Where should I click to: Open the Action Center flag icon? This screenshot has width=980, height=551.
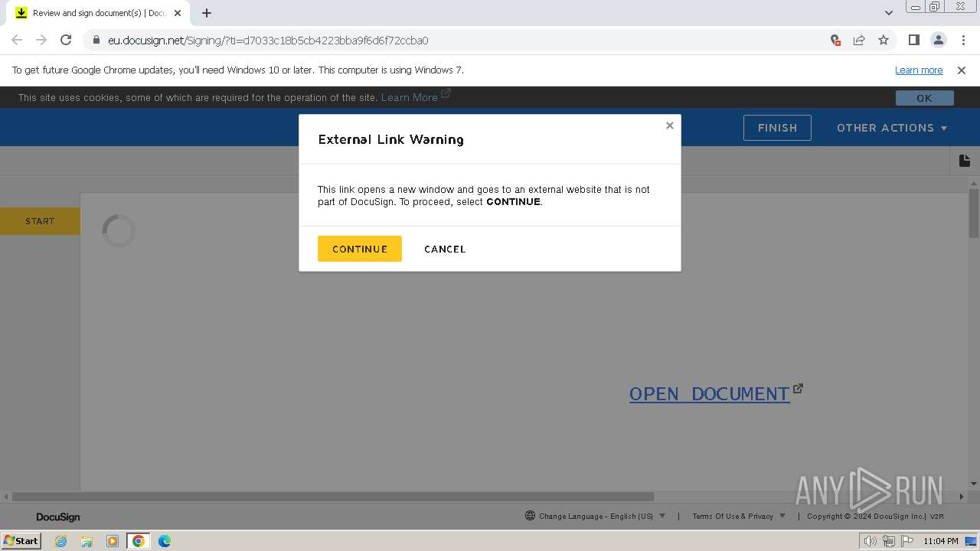tap(907, 541)
